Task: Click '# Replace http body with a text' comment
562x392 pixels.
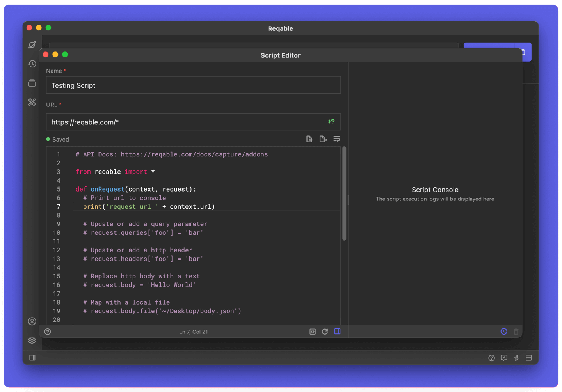Action: (141, 277)
